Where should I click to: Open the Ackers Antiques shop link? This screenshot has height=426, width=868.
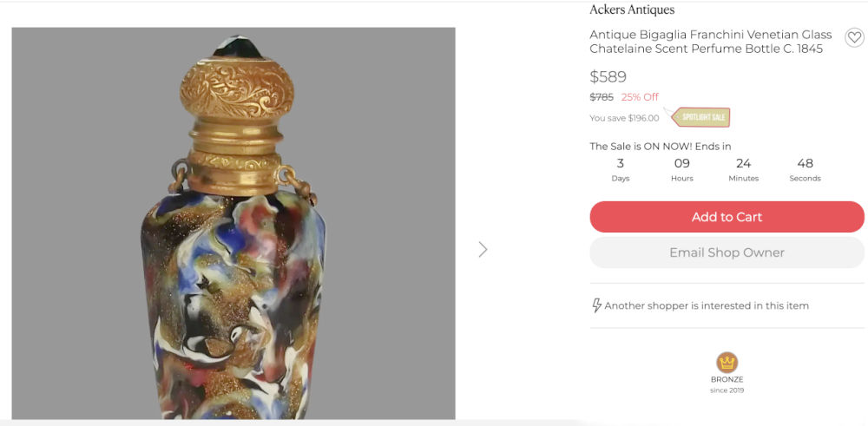(x=632, y=10)
